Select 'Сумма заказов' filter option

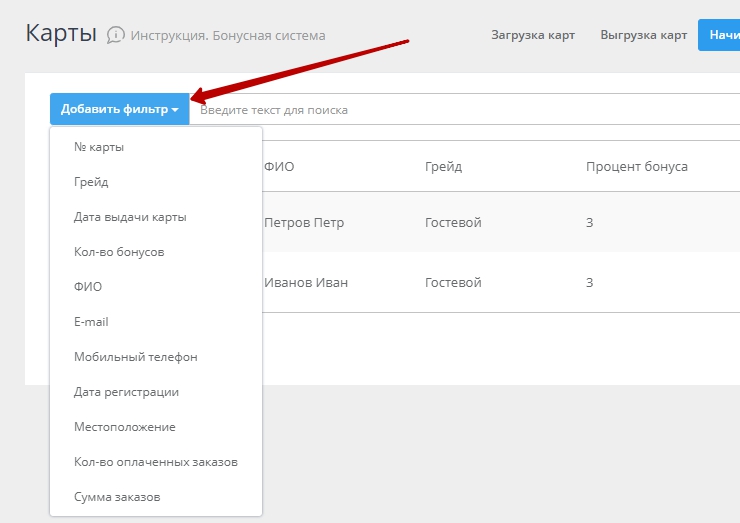[x=117, y=497]
